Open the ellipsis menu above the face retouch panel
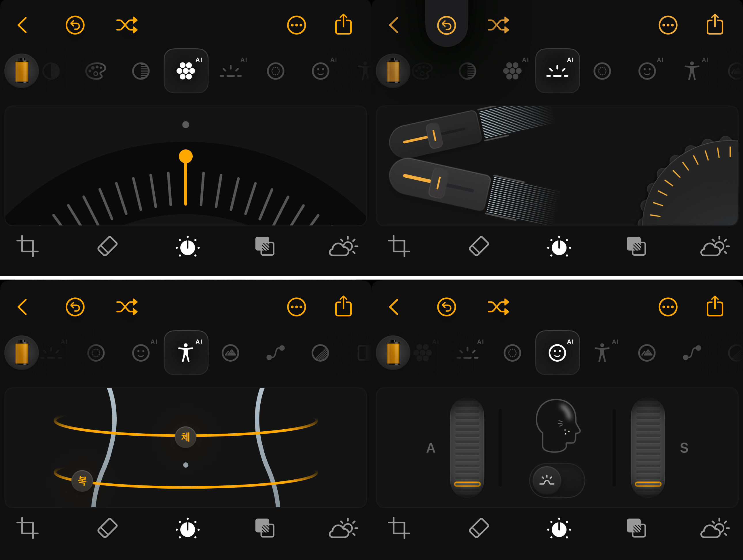The width and height of the screenshot is (743, 560). click(668, 307)
